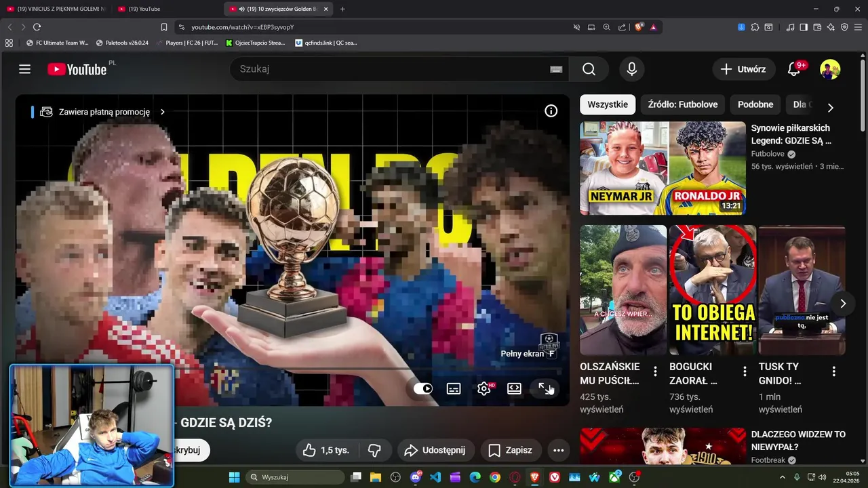Switch to VINICIUS Z PIĘKNYM GOLEM tab
The width and height of the screenshot is (868, 488).
pos(56,9)
